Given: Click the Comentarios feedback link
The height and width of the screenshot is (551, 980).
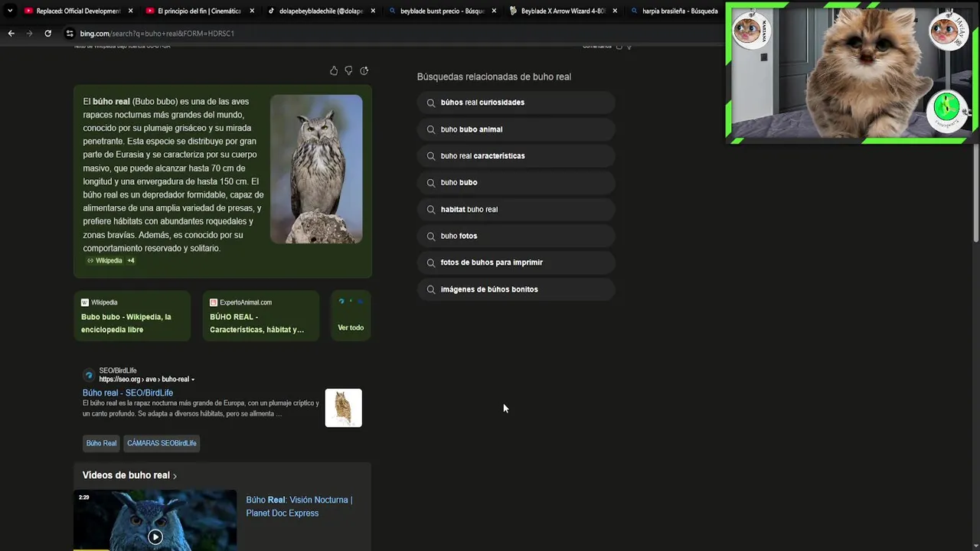Looking at the screenshot, I should point(597,46).
